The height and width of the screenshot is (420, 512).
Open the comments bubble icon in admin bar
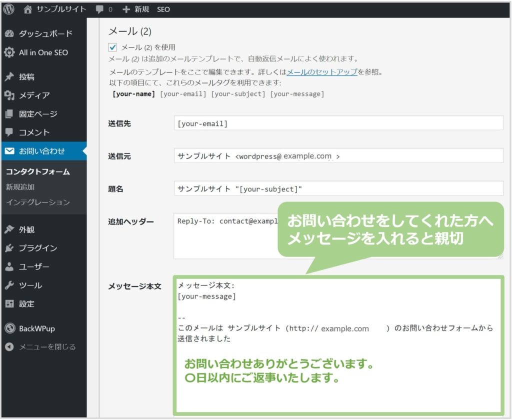click(x=99, y=9)
